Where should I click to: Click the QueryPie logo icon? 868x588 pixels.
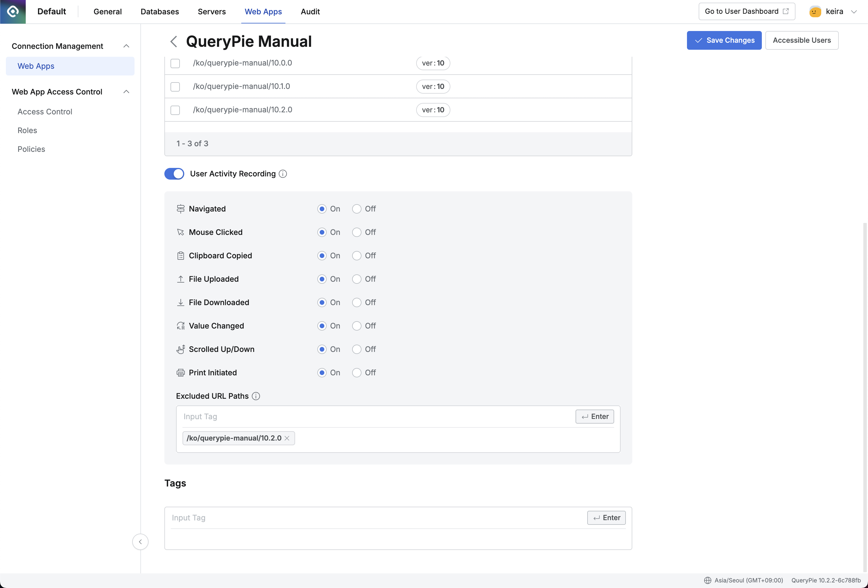coord(13,12)
